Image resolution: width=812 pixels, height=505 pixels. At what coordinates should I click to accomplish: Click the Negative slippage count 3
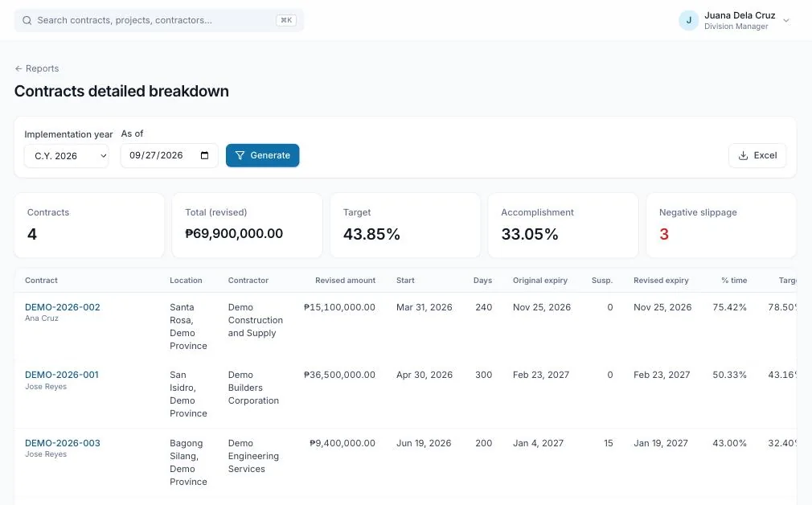pos(664,234)
